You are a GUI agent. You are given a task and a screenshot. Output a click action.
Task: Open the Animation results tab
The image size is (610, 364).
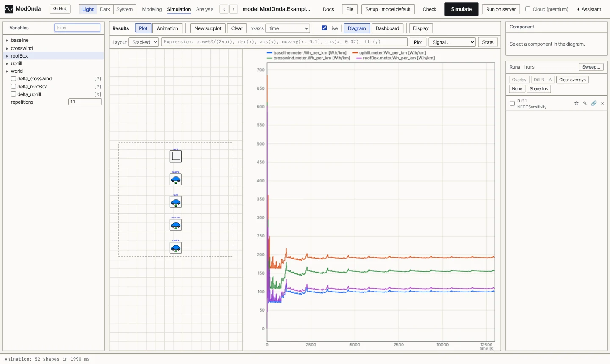(167, 28)
